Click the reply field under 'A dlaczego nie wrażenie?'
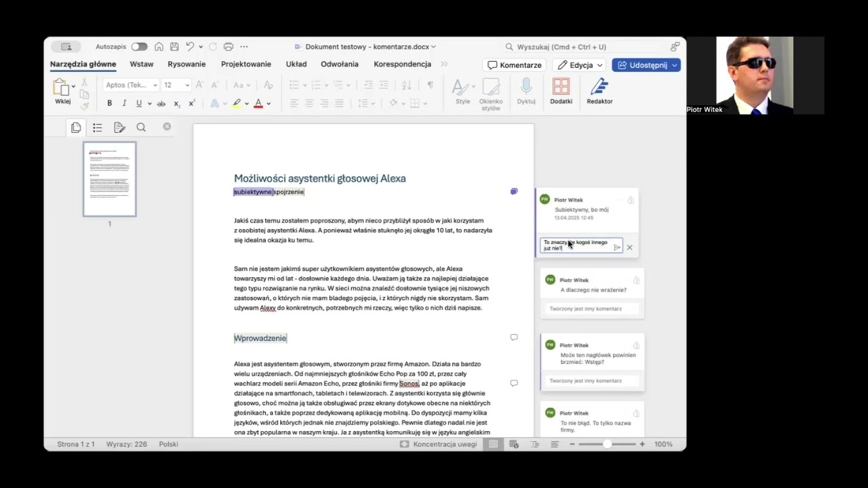868x488 pixels. pyautogui.click(x=591, y=308)
